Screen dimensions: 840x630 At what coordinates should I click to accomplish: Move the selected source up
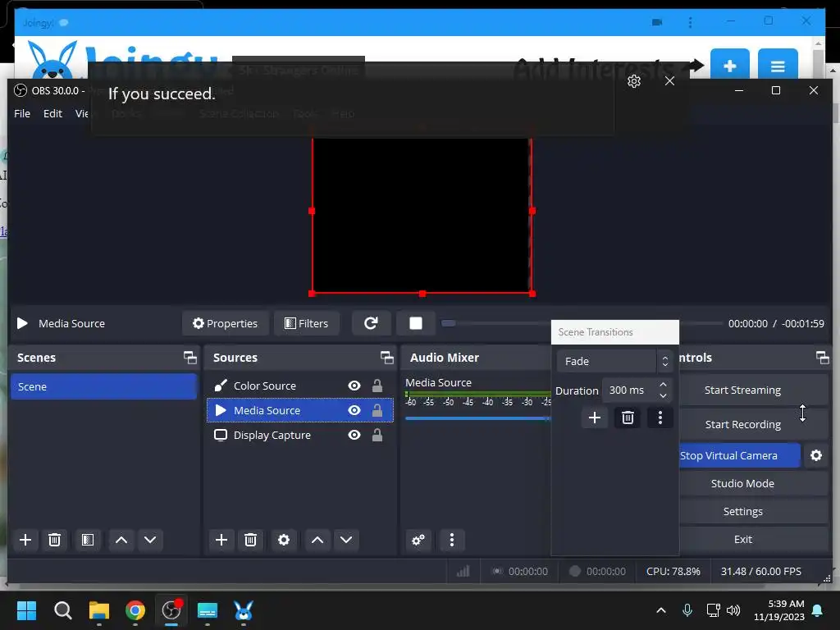coord(317,540)
